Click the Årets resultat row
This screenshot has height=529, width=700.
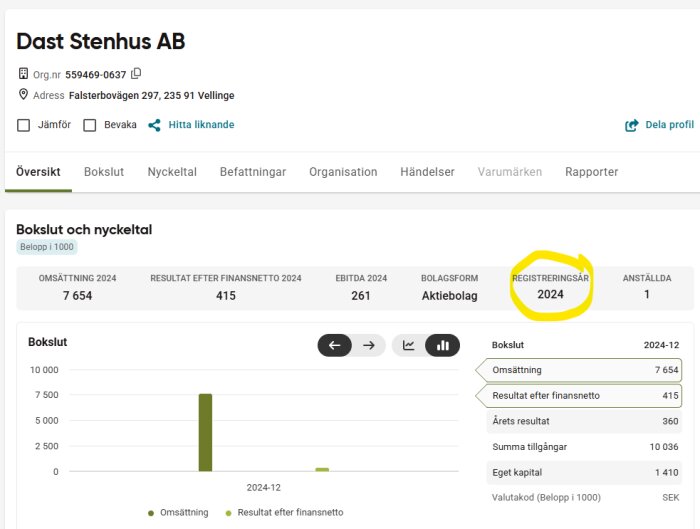[584, 421]
